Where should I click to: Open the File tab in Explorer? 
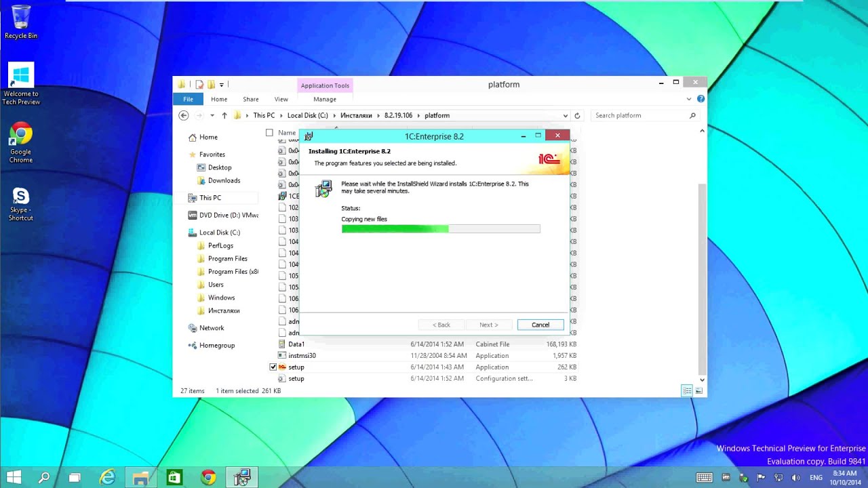(188, 99)
